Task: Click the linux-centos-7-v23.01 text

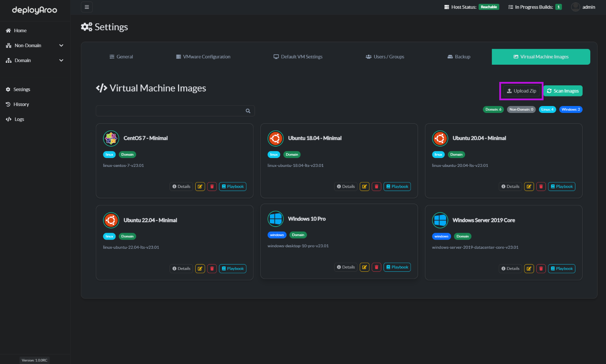Action: click(x=123, y=166)
